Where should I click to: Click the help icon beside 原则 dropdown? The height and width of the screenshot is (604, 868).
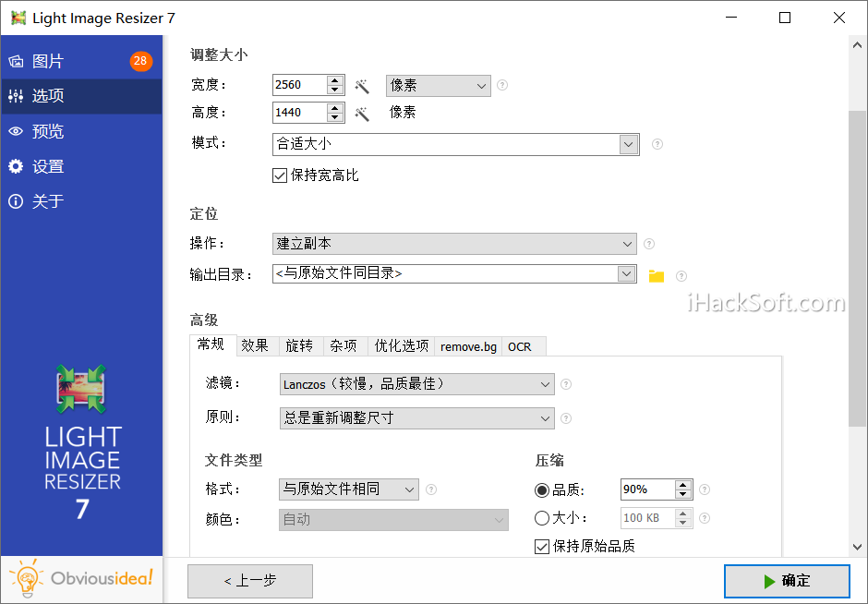point(566,418)
